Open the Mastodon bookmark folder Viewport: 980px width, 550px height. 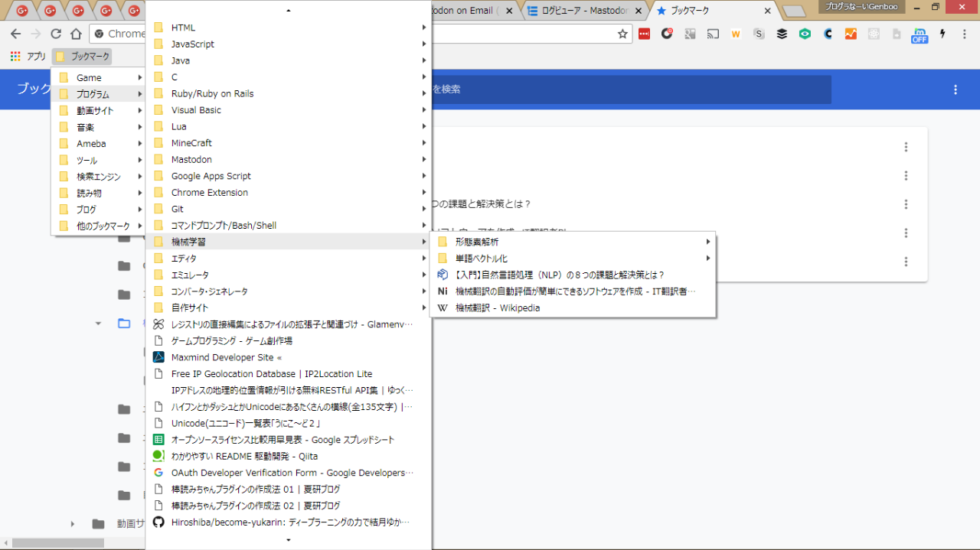(x=191, y=159)
